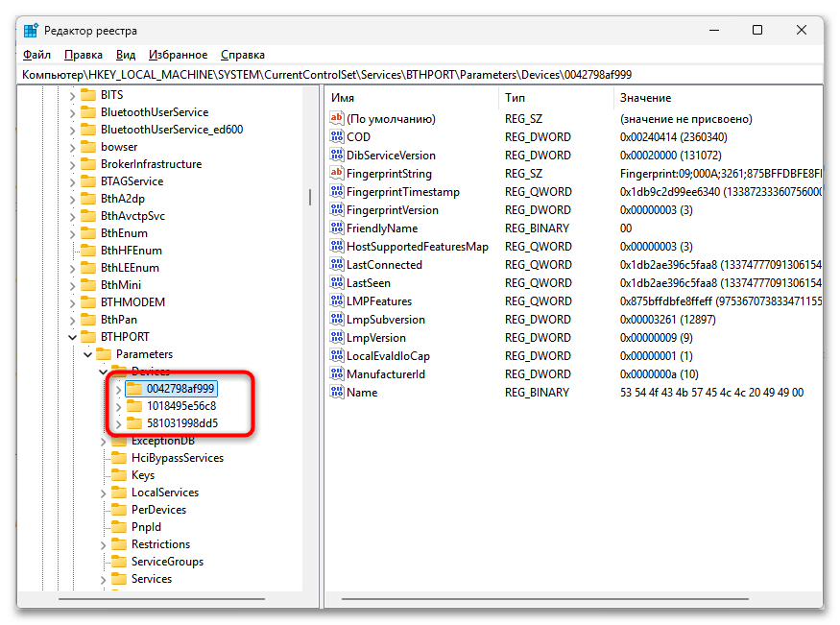Open the Избранное menu
The width and height of the screenshot is (840, 625).
178,55
